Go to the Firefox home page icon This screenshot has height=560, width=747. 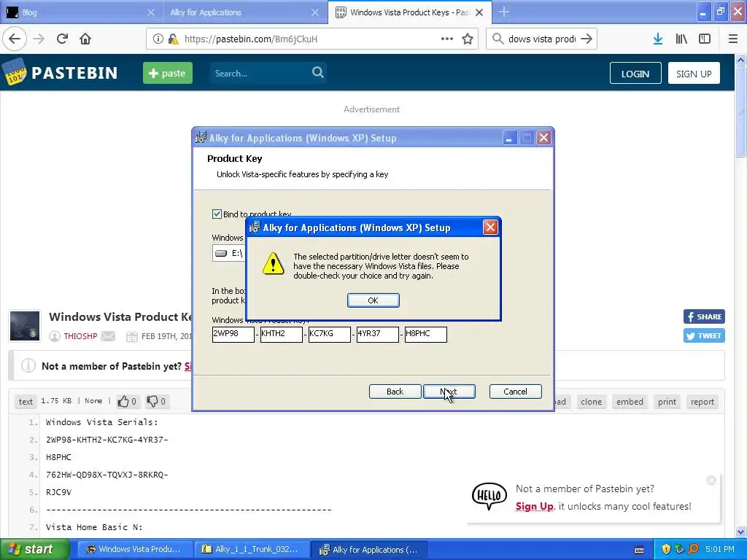(x=85, y=39)
